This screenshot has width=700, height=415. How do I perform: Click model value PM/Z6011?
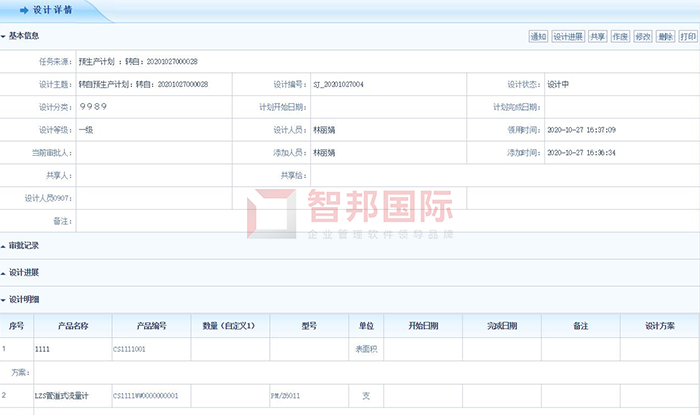coord(285,396)
